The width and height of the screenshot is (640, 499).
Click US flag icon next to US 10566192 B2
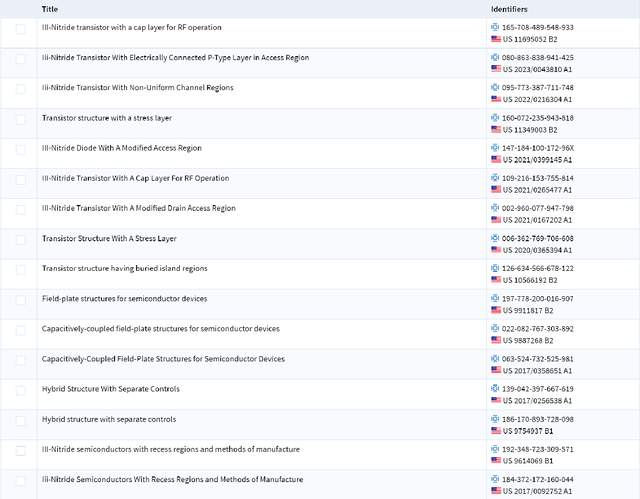496,279
